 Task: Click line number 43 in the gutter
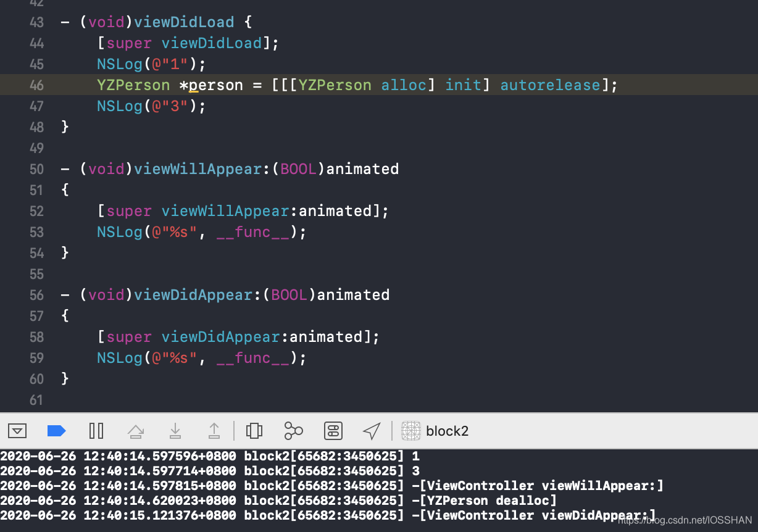pos(36,22)
